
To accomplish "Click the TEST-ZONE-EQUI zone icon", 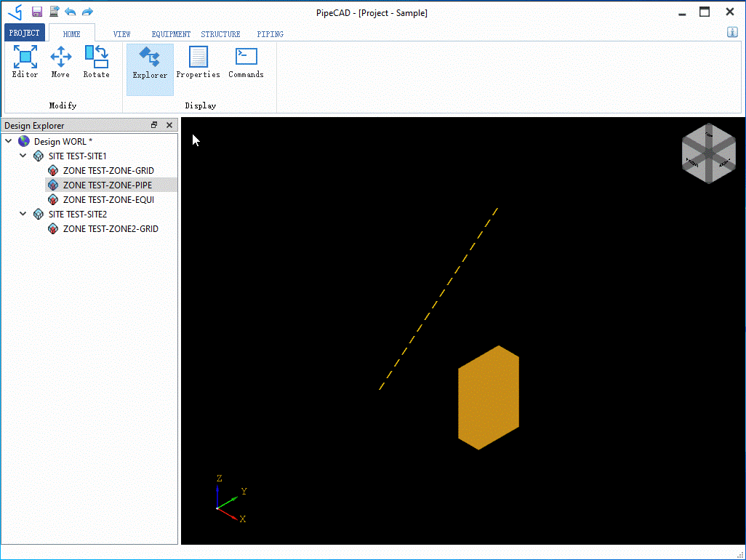I will pyautogui.click(x=53, y=199).
